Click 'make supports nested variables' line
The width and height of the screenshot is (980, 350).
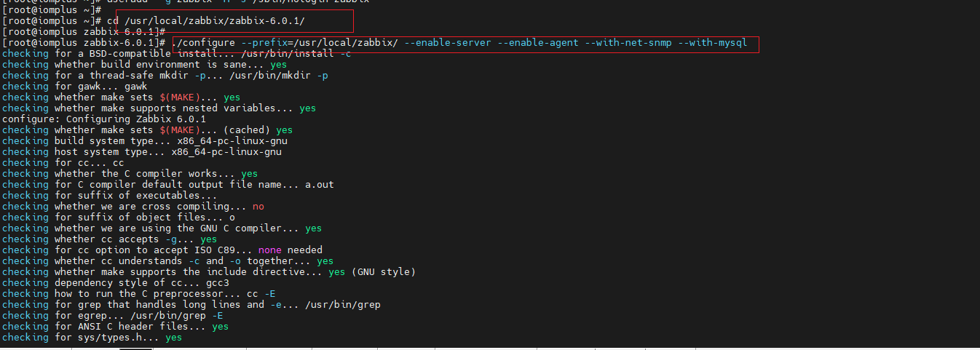[x=159, y=108]
